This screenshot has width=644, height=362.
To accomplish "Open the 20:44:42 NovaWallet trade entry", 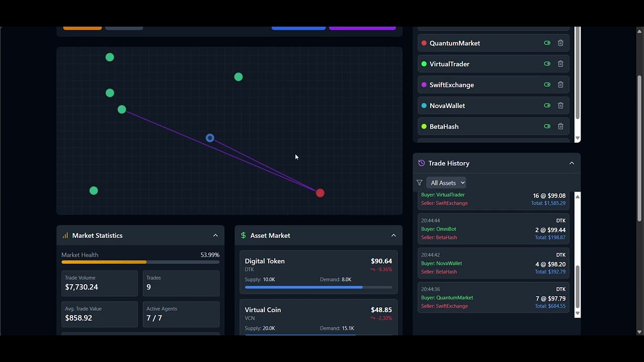I will pos(494,263).
